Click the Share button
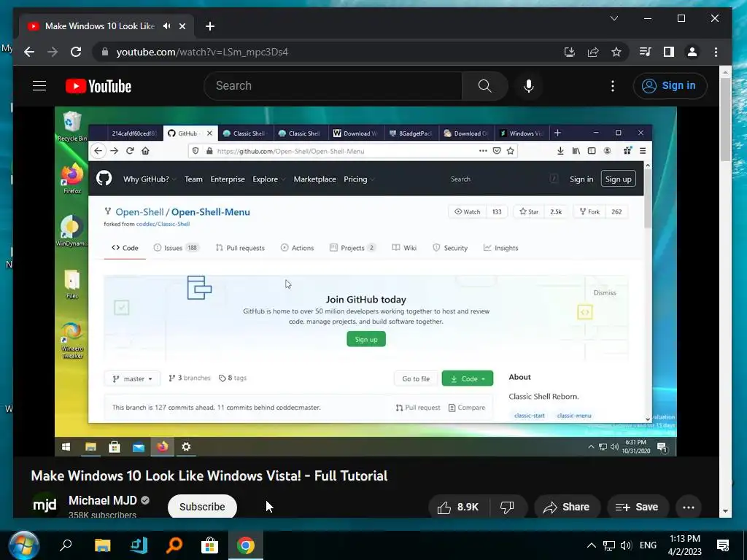747x560 pixels. point(566,507)
